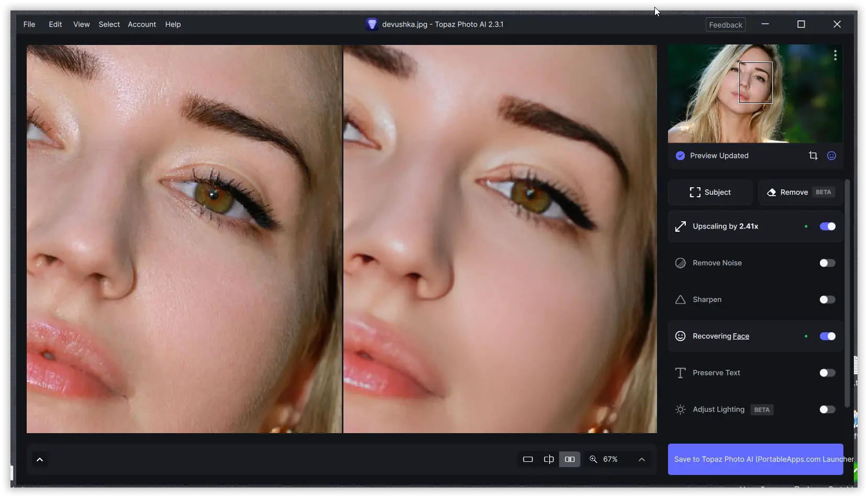The height and width of the screenshot is (498, 868).
Task: Click the Upscaling arrows icon
Action: point(680,227)
